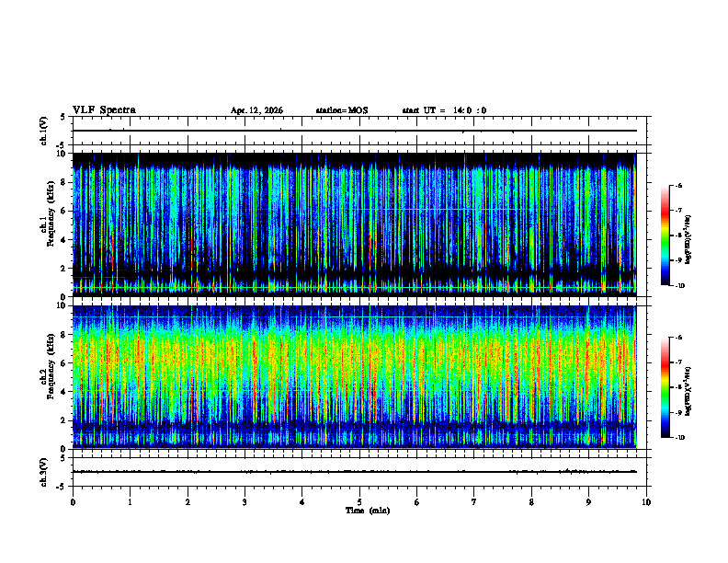Click the "5" tick on ch.1(V) axis
Image resolution: width=728 pixels, height=563 pixels.
tap(63, 117)
